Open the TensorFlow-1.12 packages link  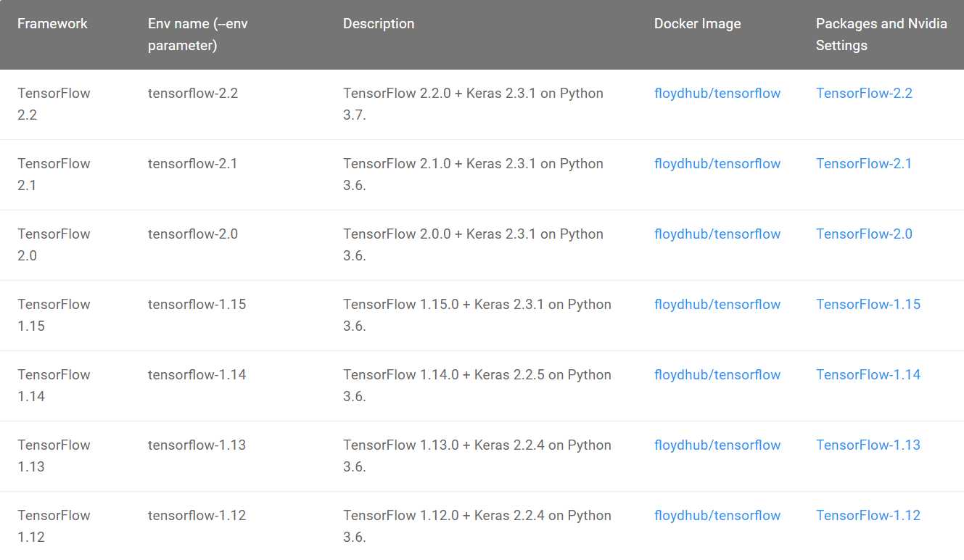coord(868,516)
